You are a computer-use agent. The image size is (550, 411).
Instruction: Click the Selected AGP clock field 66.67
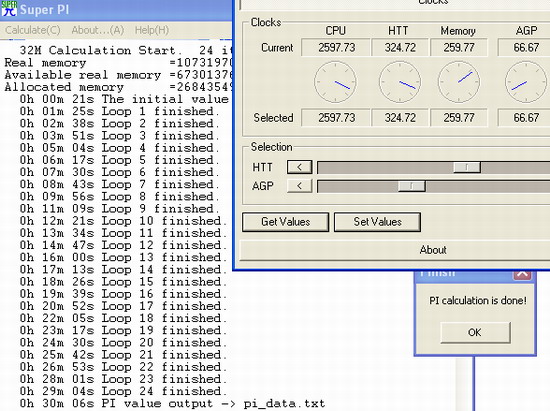click(x=525, y=117)
